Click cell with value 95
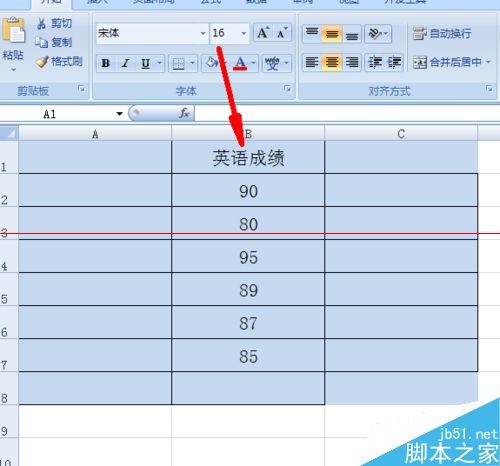 (x=248, y=256)
